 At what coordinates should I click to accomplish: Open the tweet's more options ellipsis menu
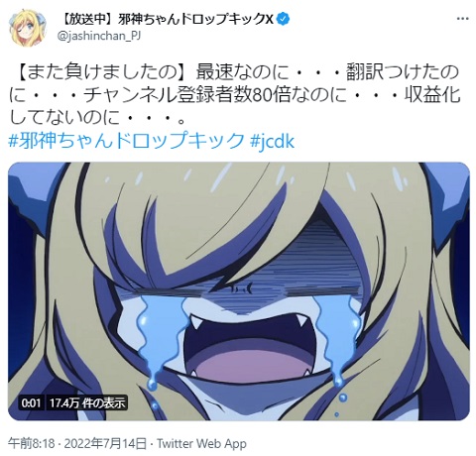(462, 19)
